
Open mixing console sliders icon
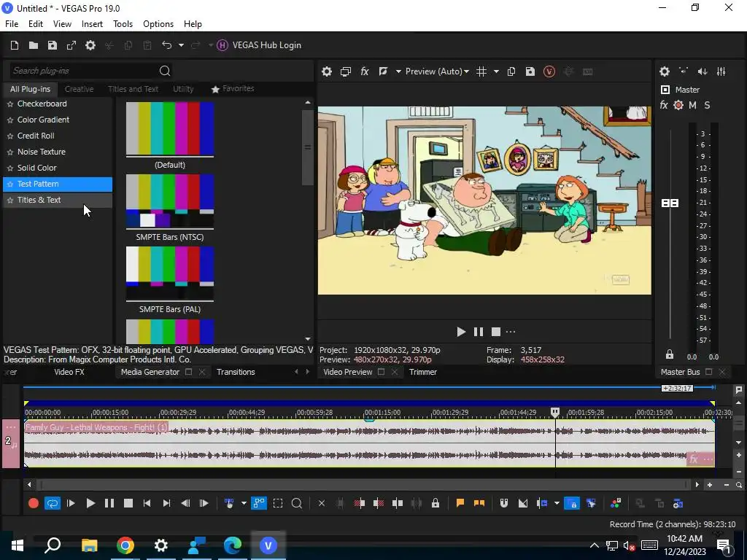tap(721, 72)
